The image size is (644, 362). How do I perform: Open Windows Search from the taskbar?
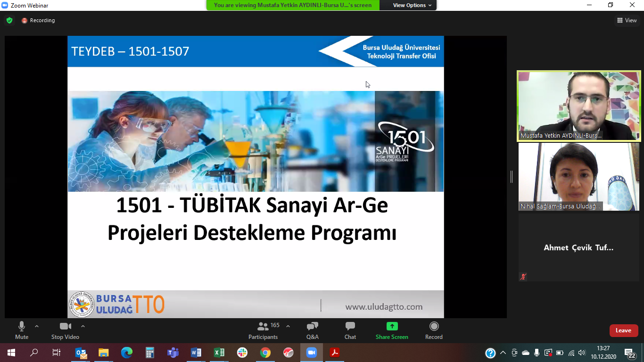(34, 353)
